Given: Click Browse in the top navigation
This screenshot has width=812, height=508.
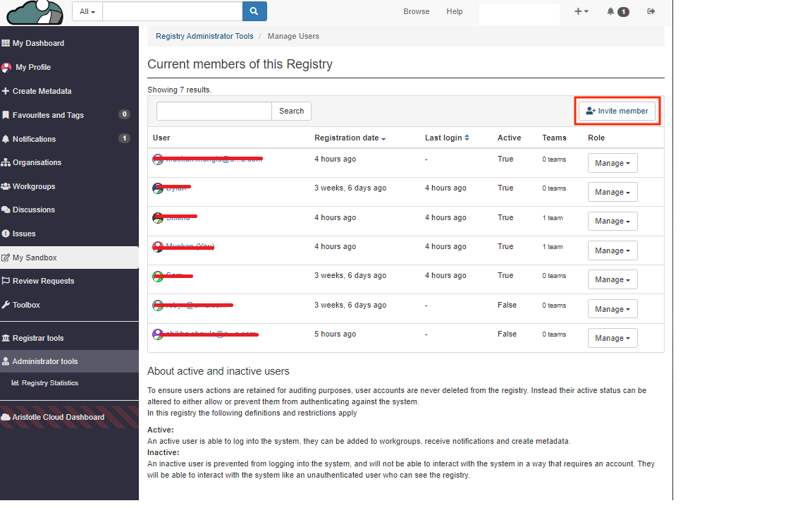Looking at the screenshot, I should click(x=416, y=11).
